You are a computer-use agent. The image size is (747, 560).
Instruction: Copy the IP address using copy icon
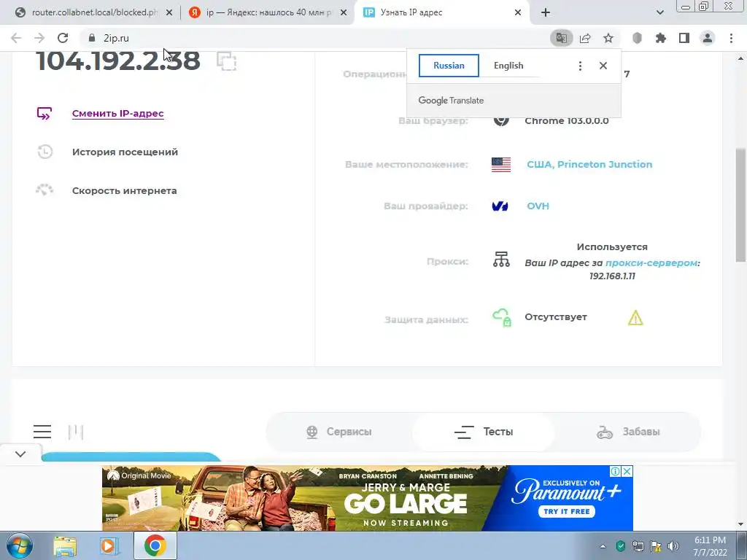click(x=227, y=61)
